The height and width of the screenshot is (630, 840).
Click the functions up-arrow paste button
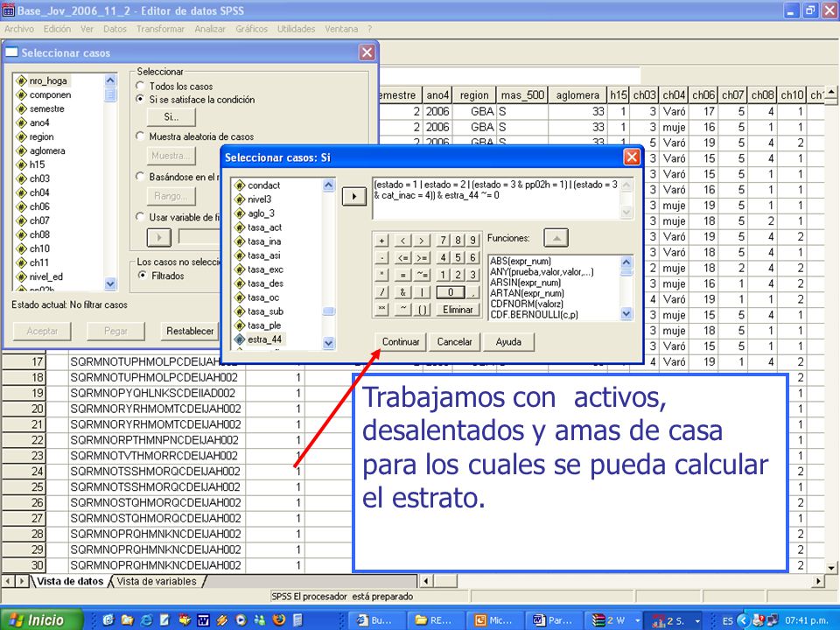pyautogui.click(x=556, y=238)
